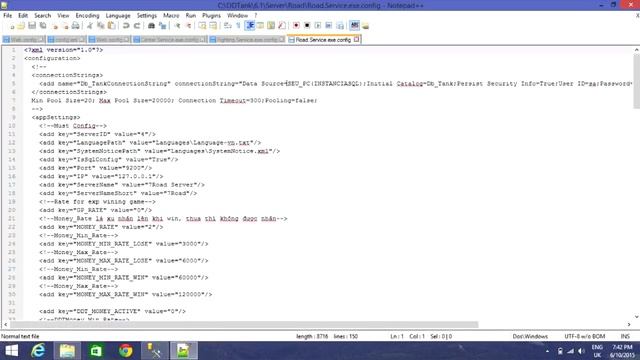Open the Find and Replace icon

click(x=162, y=26)
